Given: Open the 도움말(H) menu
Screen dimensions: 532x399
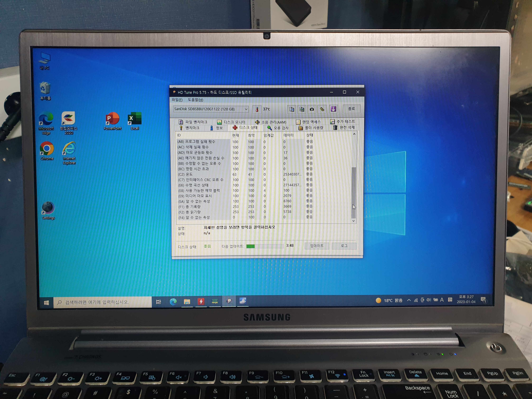Looking at the screenshot, I should 195,100.
